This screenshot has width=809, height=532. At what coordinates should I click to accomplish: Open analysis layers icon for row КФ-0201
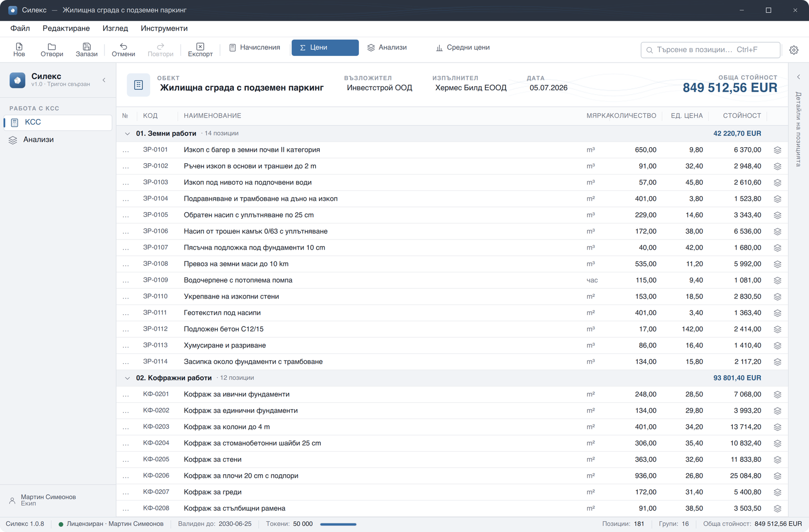click(777, 395)
